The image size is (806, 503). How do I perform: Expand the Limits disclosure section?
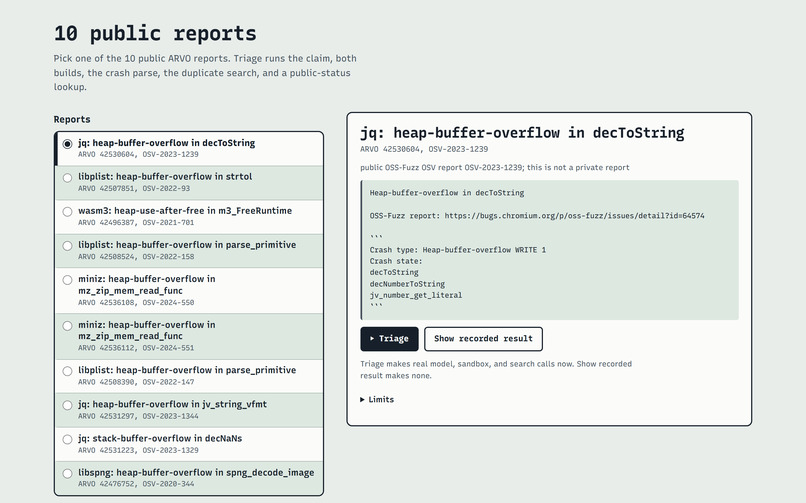pos(377,399)
